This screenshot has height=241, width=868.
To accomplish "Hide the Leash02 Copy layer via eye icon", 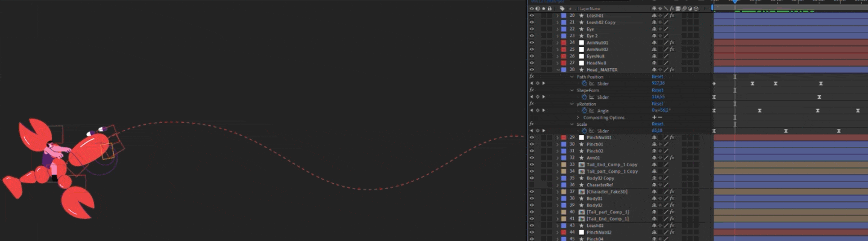I will (532, 22).
